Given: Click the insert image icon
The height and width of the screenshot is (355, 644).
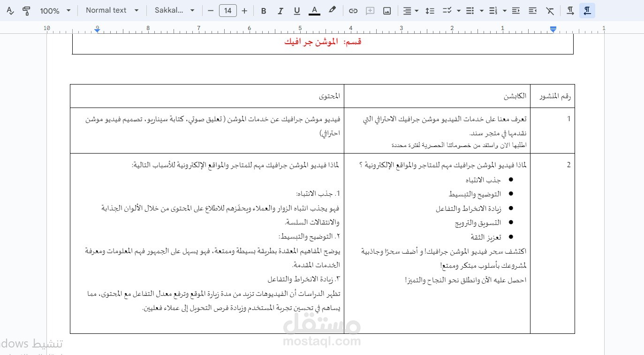Looking at the screenshot, I should pyautogui.click(x=387, y=10).
